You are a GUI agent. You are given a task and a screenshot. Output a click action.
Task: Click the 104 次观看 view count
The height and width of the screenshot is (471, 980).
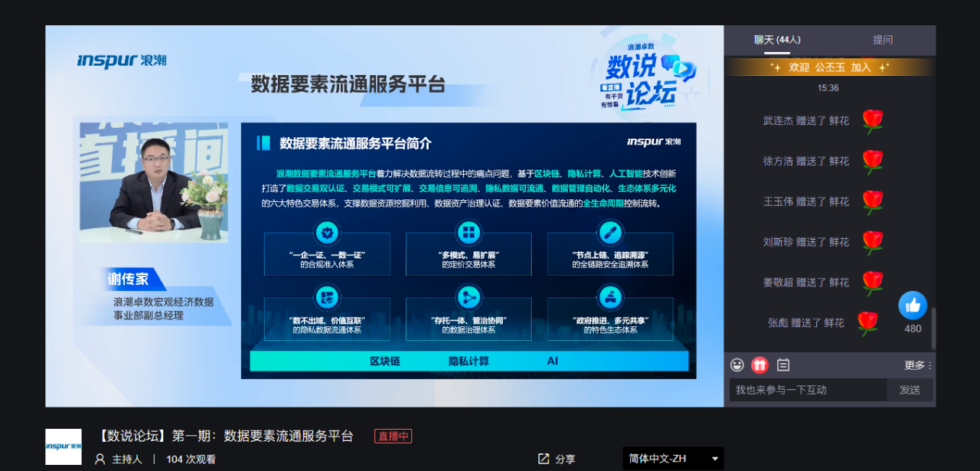point(191,460)
